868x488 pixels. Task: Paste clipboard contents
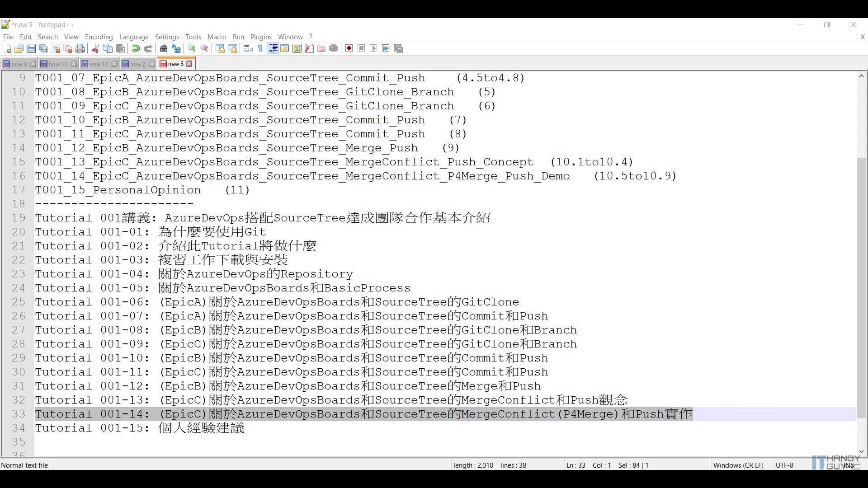click(x=120, y=48)
